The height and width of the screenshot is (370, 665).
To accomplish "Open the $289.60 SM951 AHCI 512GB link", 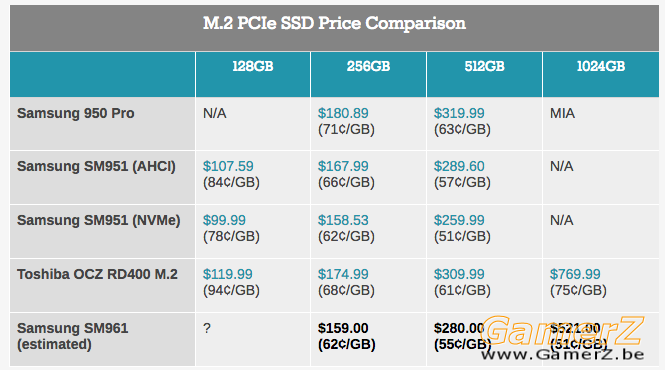I will coord(459,166).
